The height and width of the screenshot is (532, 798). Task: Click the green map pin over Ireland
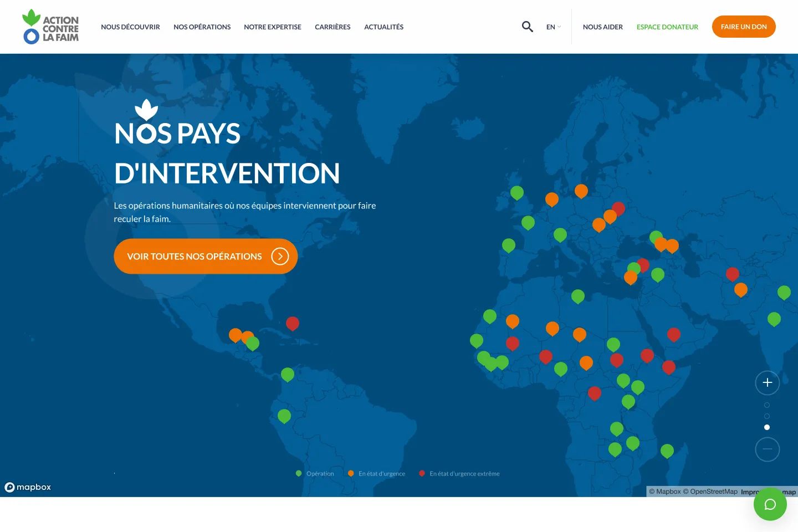tap(517, 192)
